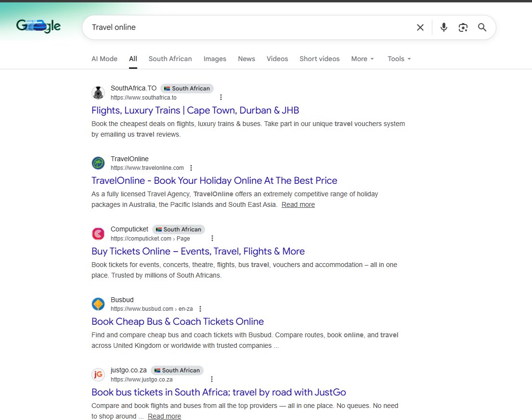
Task: Expand the More dropdown
Action: (x=363, y=59)
